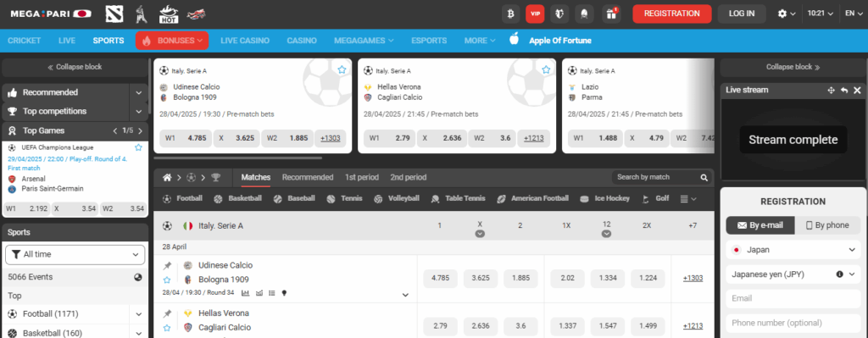Click the Email input field
The width and height of the screenshot is (868, 338).
click(x=793, y=298)
